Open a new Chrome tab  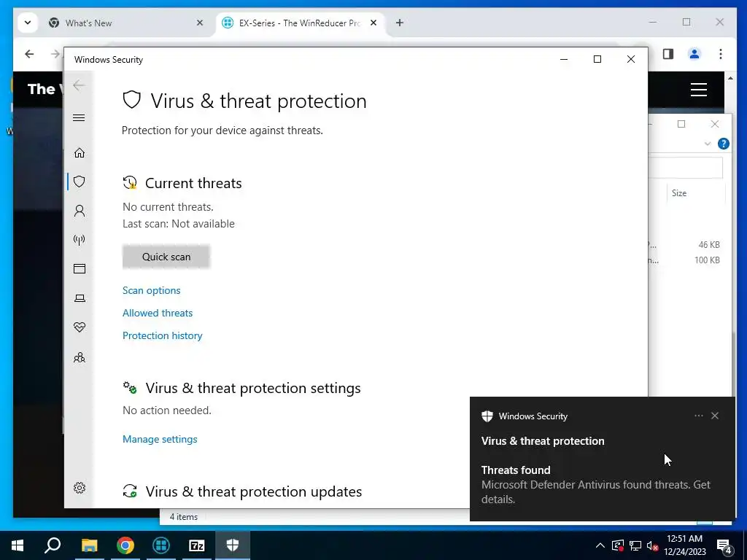pos(400,23)
